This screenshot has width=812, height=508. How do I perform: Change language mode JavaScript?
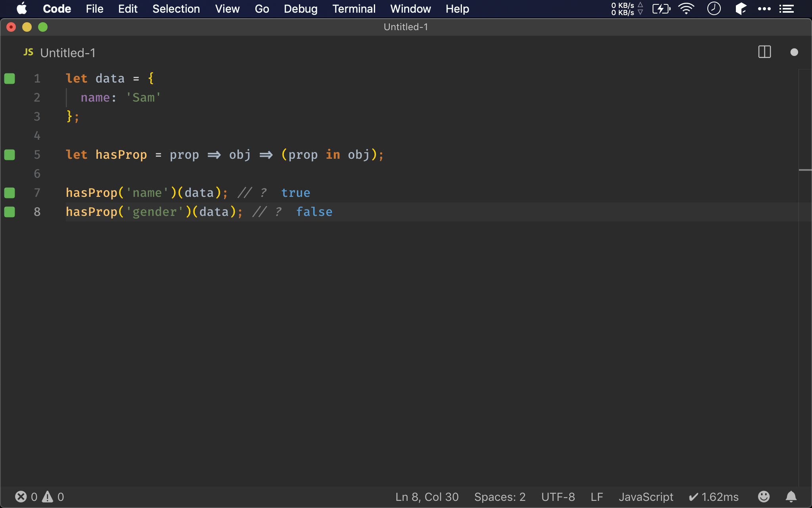pos(646,497)
